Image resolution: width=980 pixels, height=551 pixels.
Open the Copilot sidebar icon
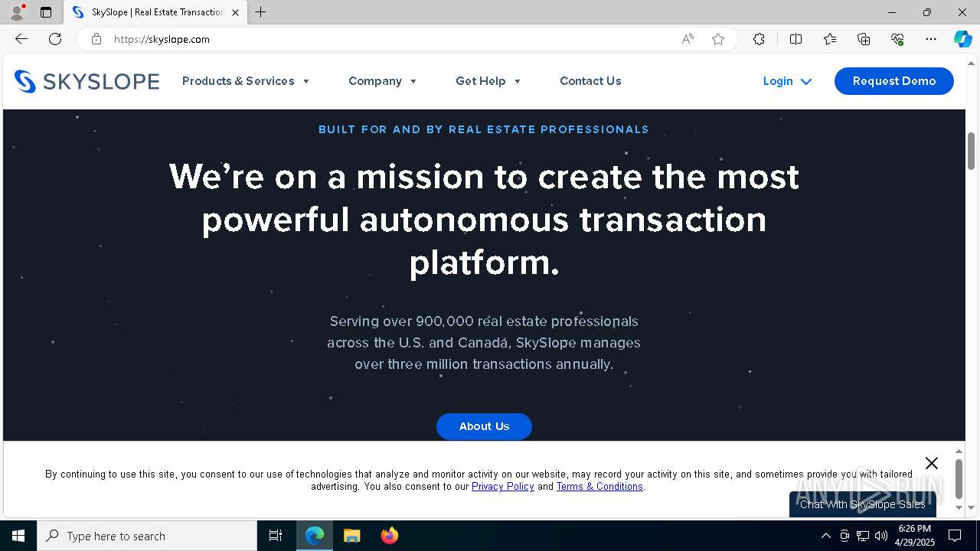point(962,39)
